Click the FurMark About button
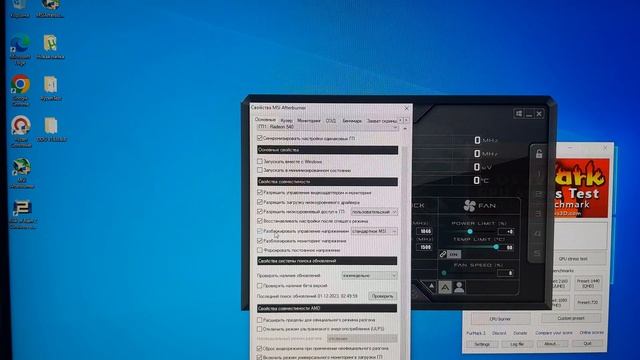Image resolution: width=640 pixels, height=360 pixels. (x=551, y=344)
